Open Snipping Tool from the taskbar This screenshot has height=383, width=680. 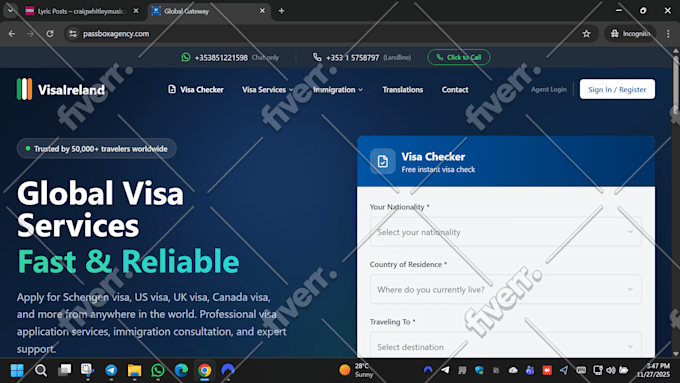pyautogui.click(x=88, y=370)
